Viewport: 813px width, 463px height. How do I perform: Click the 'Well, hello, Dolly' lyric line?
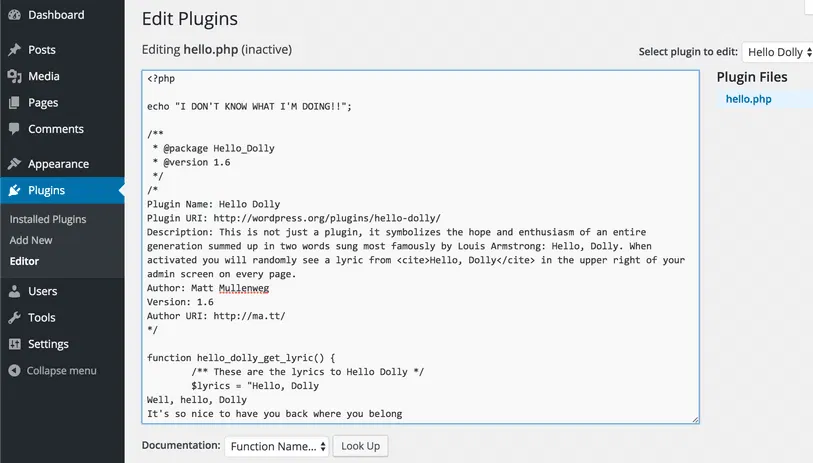(x=197, y=400)
